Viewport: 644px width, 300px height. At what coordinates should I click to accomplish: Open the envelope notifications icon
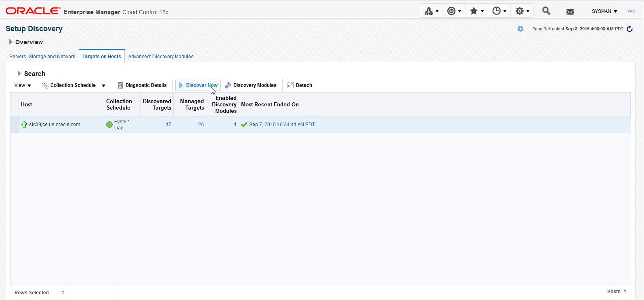pyautogui.click(x=570, y=12)
